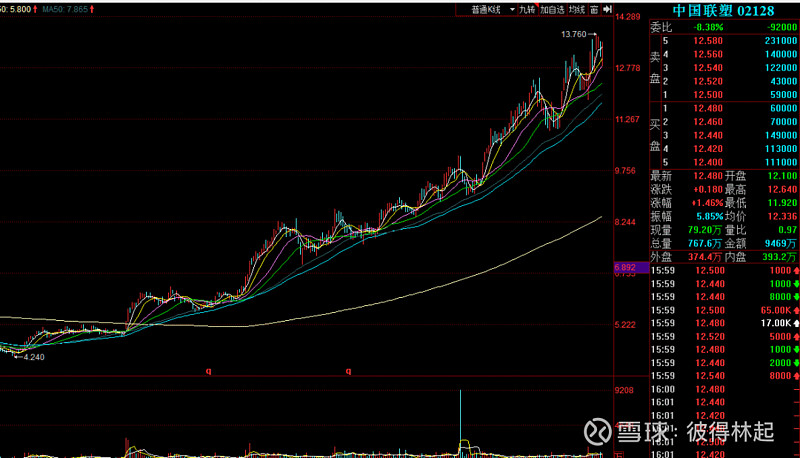The width and height of the screenshot is (800, 458).
Task: Click sell level 1 price 12.500
Action: pyautogui.click(x=708, y=95)
